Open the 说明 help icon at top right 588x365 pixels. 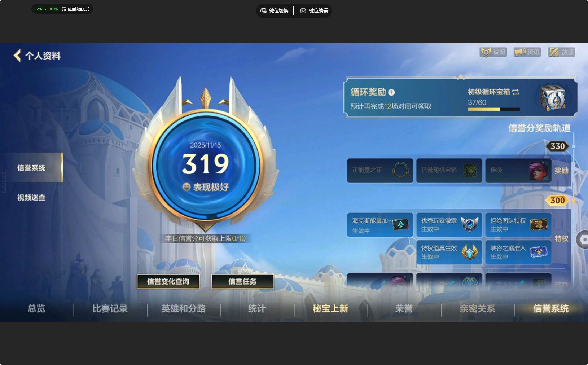point(493,52)
